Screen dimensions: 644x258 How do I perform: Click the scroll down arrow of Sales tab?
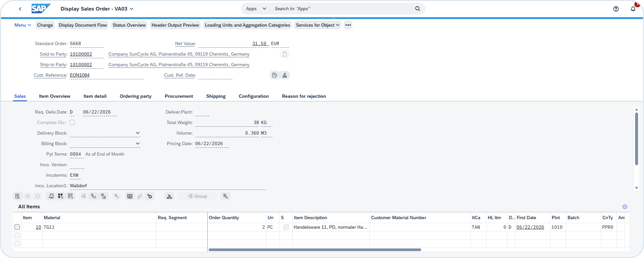(x=636, y=188)
